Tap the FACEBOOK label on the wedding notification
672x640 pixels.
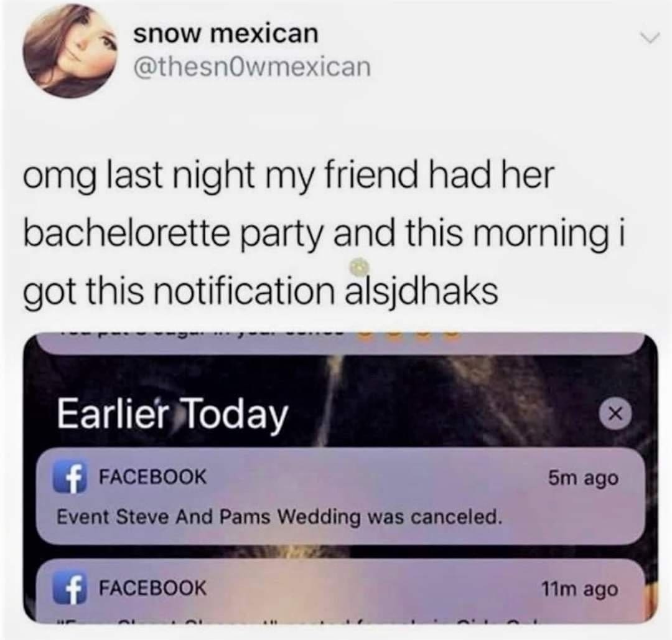[152, 476]
